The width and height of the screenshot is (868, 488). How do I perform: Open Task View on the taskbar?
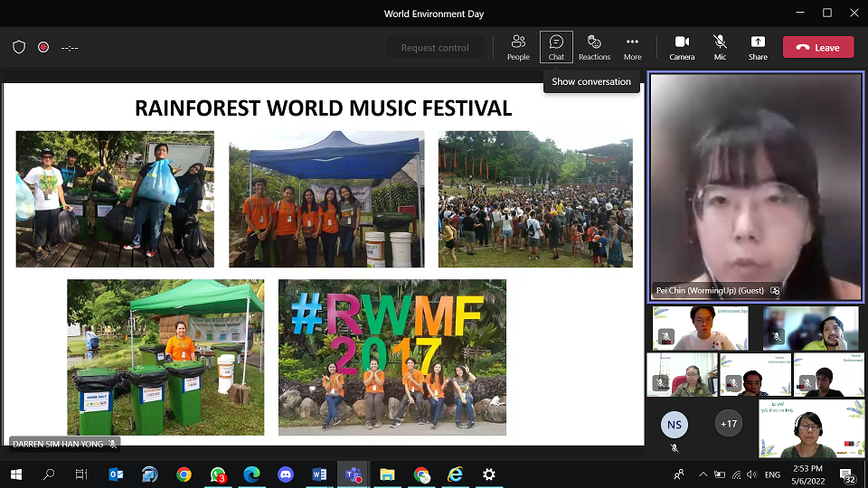[81, 474]
